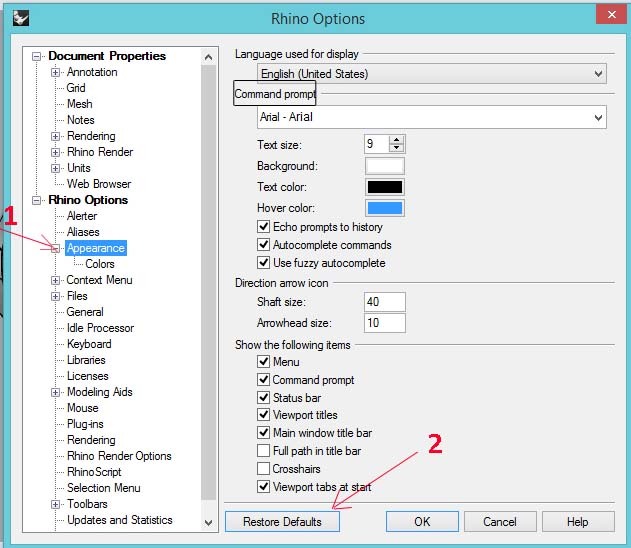This screenshot has width=631, height=548.
Task: Select the Grid page in tree
Action: pyautogui.click(x=76, y=88)
